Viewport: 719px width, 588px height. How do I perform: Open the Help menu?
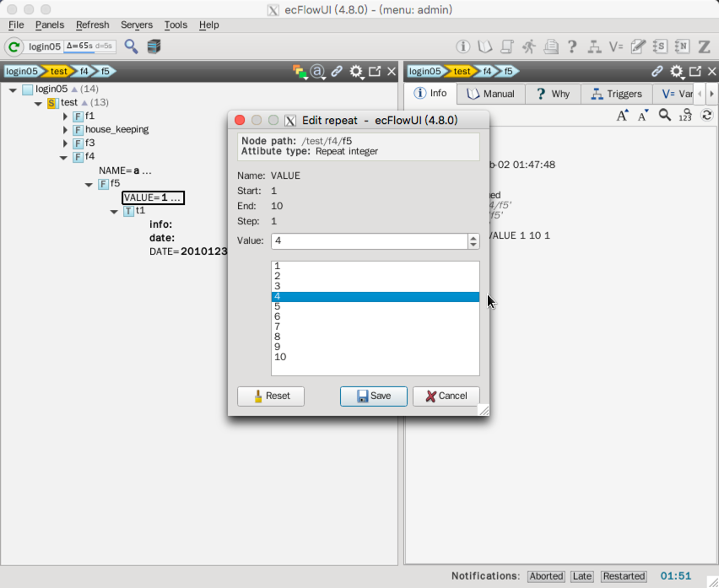point(208,24)
